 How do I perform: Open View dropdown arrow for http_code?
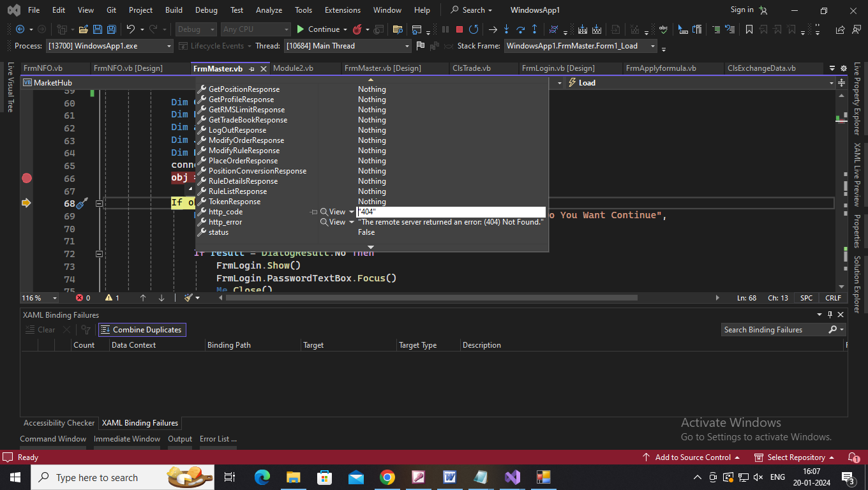coord(351,212)
